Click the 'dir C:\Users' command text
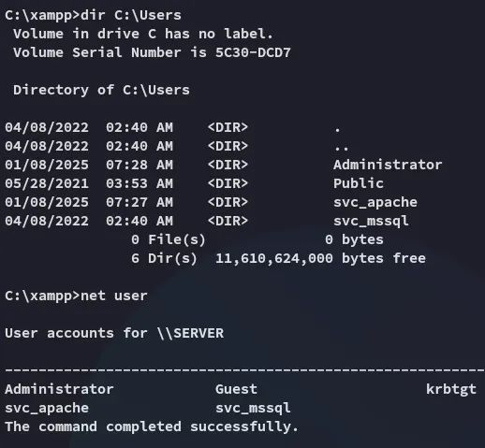The image size is (485, 448). [131, 15]
